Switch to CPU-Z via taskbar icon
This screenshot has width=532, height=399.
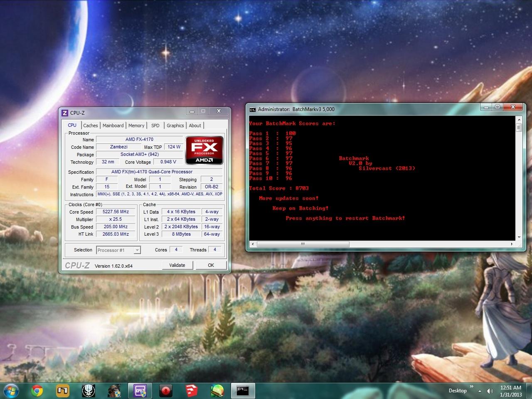[140, 391]
